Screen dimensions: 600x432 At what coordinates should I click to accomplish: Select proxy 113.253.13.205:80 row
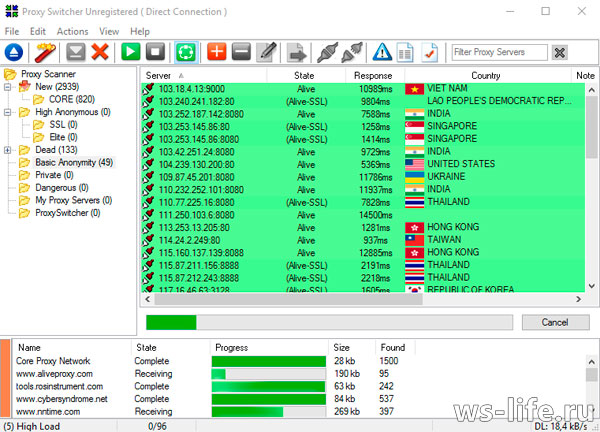(363, 228)
